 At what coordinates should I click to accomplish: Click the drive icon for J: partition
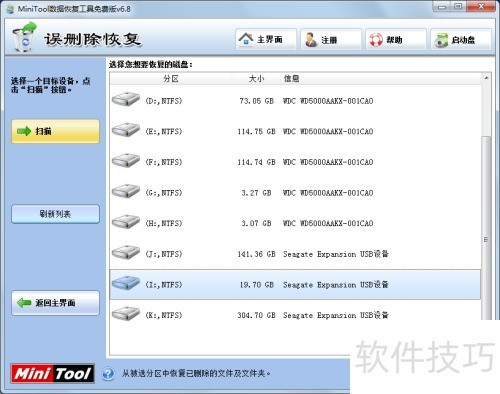coord(126,253)
